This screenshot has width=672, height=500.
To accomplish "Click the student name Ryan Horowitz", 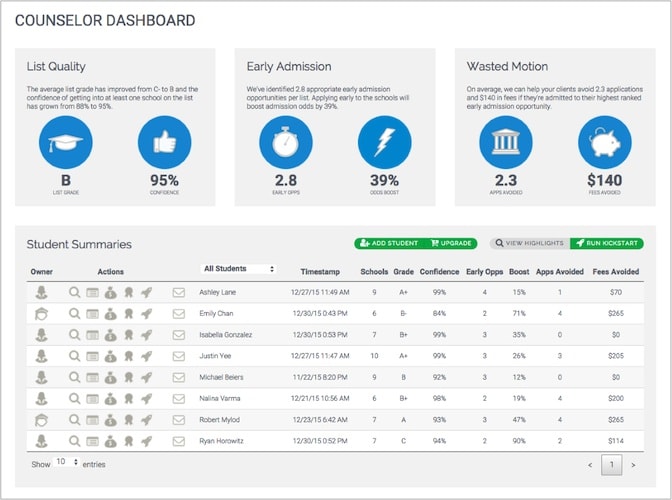I will (221, 441).
